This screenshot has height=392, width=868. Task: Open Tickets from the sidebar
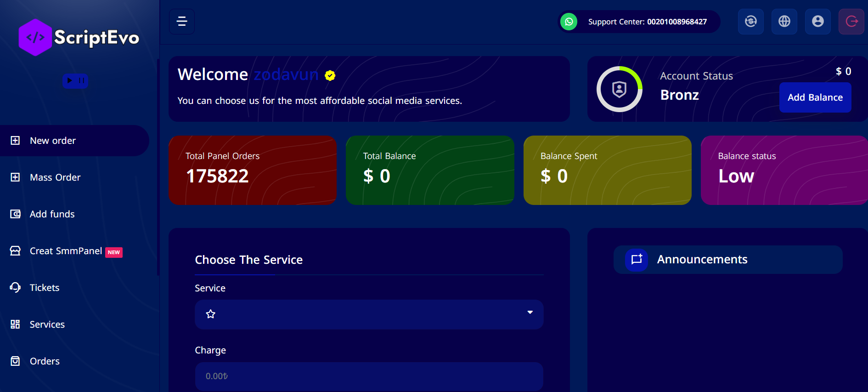[x=45, y=288]
